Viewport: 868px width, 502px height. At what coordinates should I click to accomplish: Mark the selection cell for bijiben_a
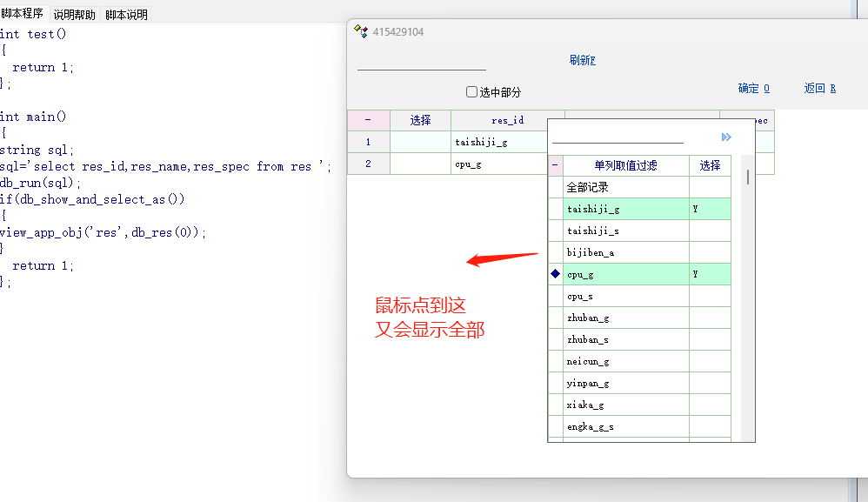click(710, 252)
